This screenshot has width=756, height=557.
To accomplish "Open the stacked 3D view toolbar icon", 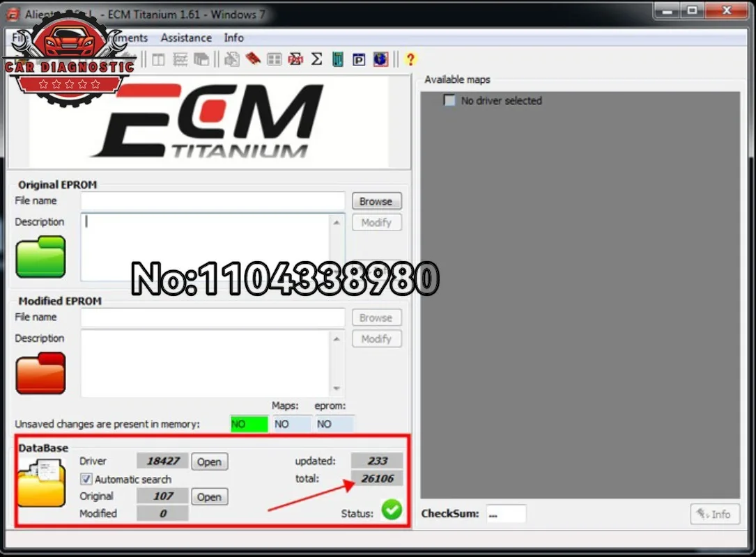I will [x=201, y=60].
